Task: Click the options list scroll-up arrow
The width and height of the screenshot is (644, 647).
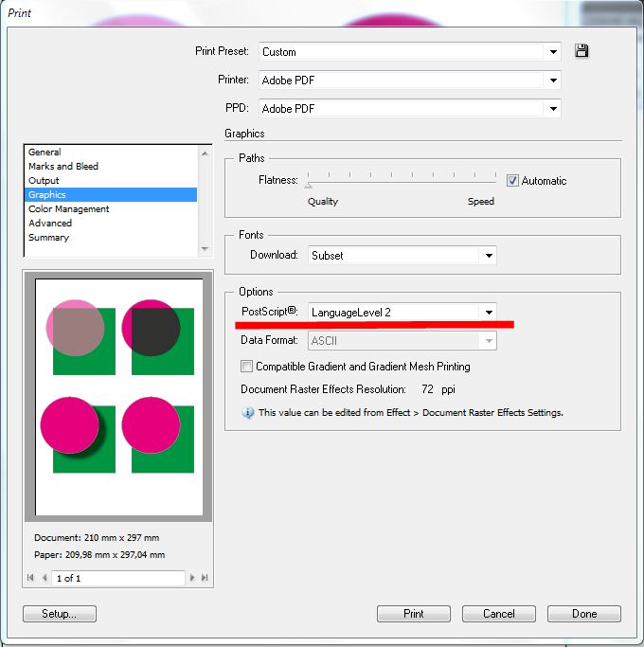Action: tap(205, 153)
